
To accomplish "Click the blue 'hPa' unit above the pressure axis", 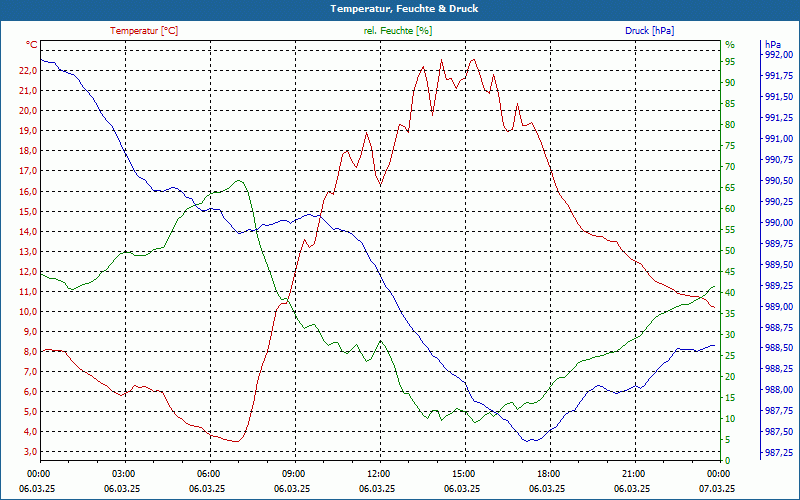I will (x=772, y=45).
